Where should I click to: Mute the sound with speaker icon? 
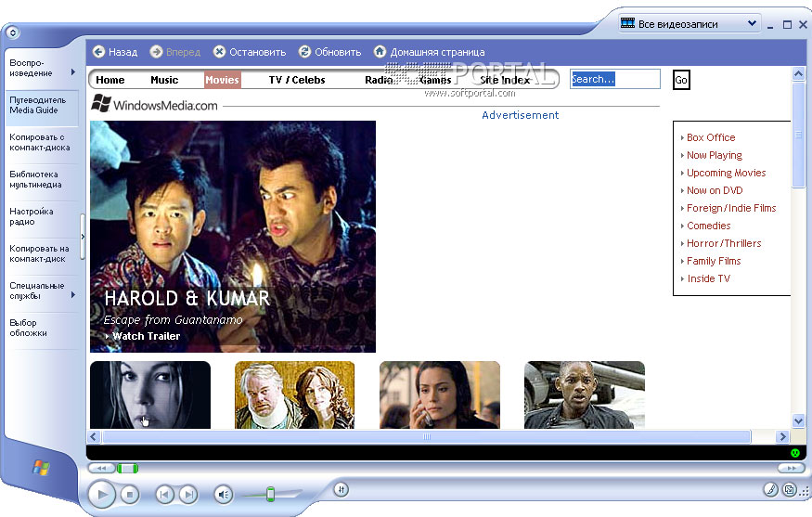click(224, 495)
